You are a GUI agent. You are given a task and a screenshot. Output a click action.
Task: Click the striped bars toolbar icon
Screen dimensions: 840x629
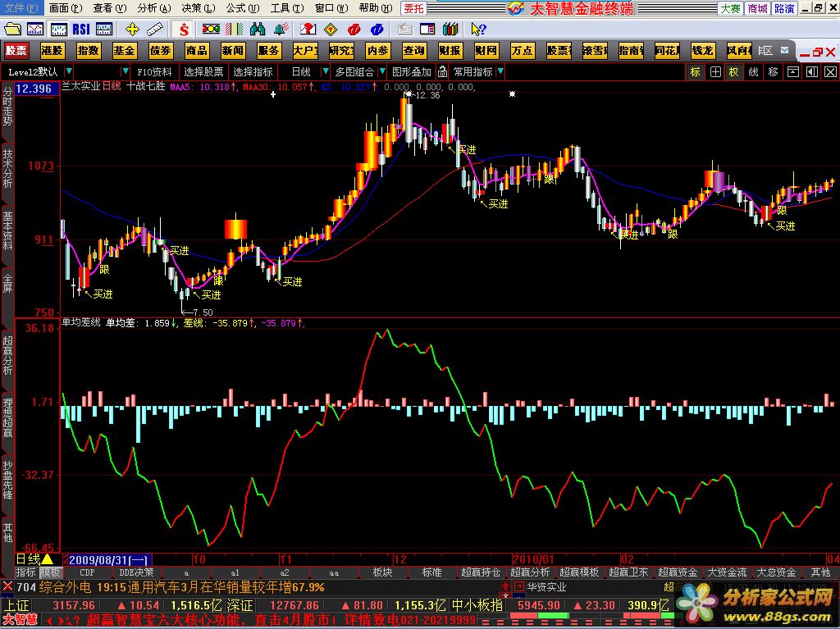(x=234, y=29)
